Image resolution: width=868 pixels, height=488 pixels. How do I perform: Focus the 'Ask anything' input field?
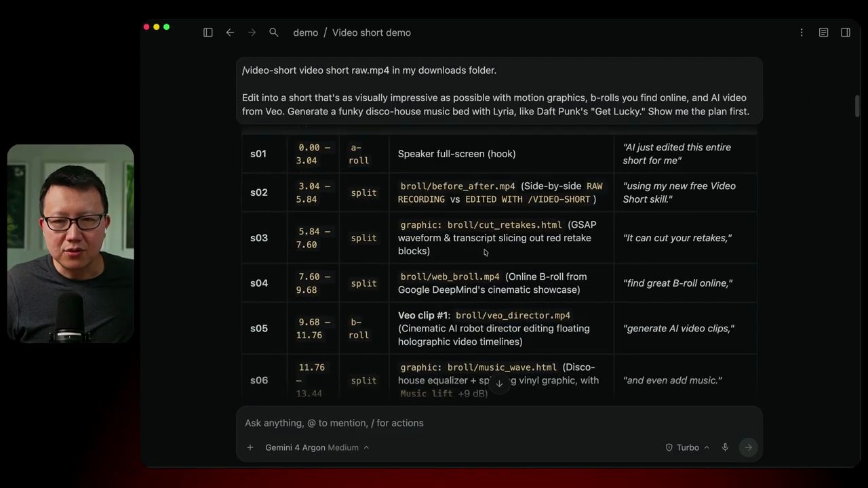(499, 423)
